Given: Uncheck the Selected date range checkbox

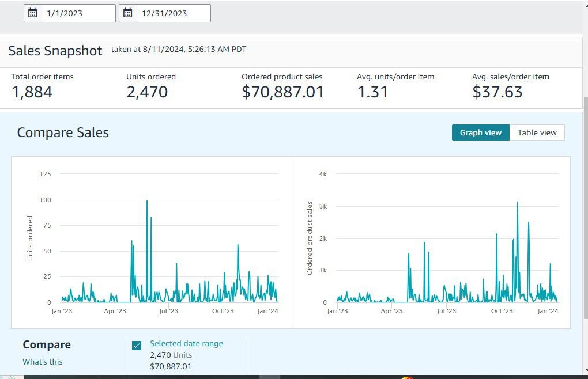Looking at the screenshot, I should tap(137, 346).
